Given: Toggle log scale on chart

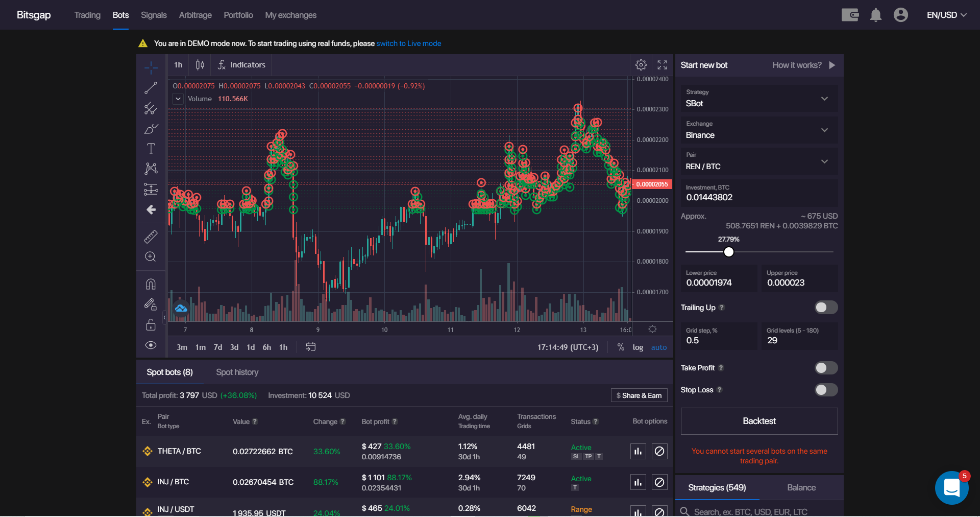Looking at the screenshot, I should 638,347.
